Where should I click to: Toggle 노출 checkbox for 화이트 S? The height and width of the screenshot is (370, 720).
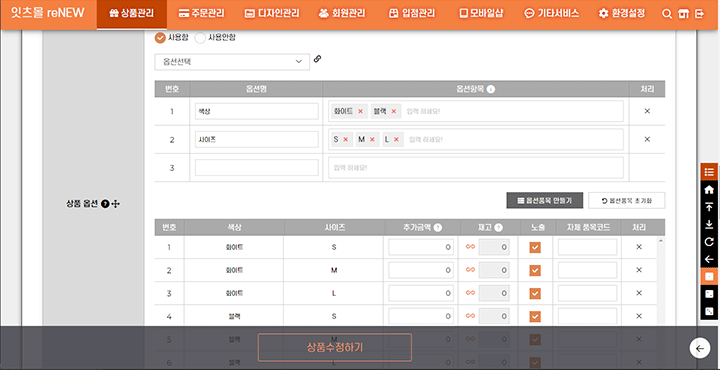point(534,247)
